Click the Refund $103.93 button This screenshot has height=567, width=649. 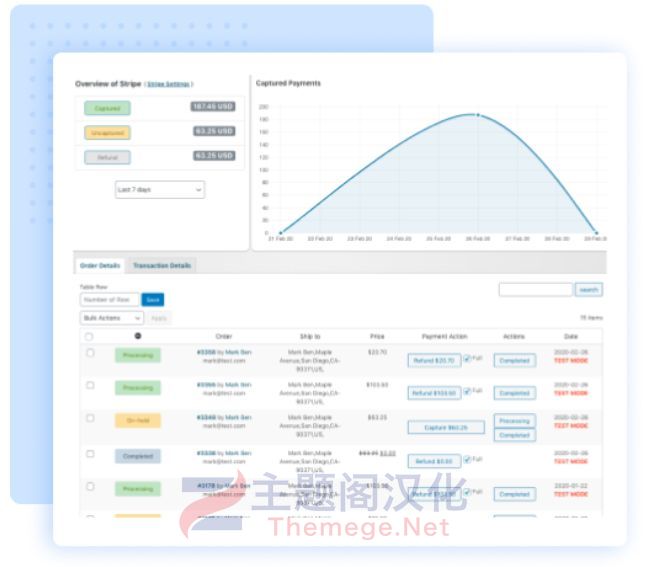[434, 393]
